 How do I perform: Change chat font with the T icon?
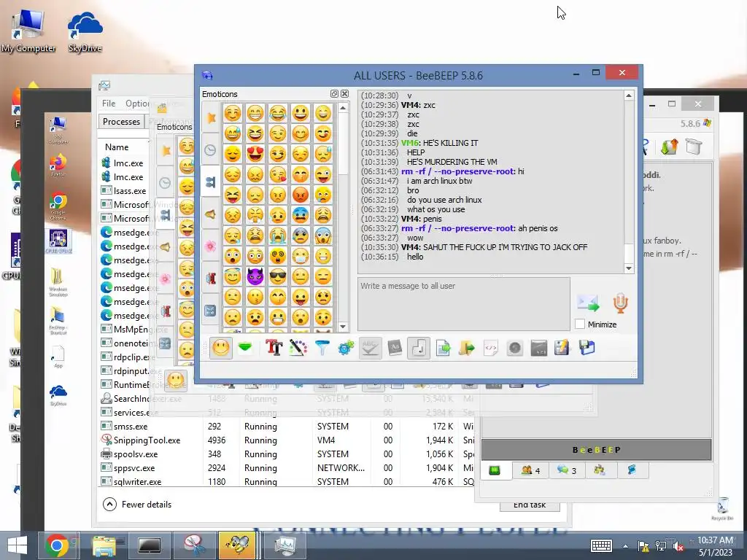(274, 348)
